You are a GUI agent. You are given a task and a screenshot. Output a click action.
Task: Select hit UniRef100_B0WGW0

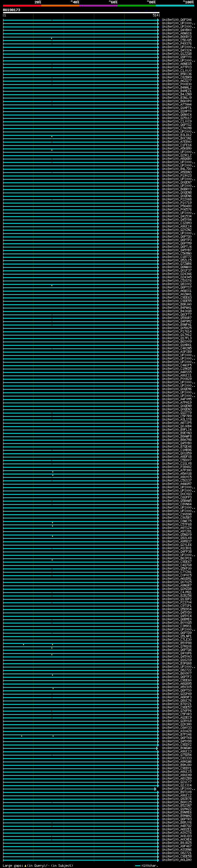[177, 748]
